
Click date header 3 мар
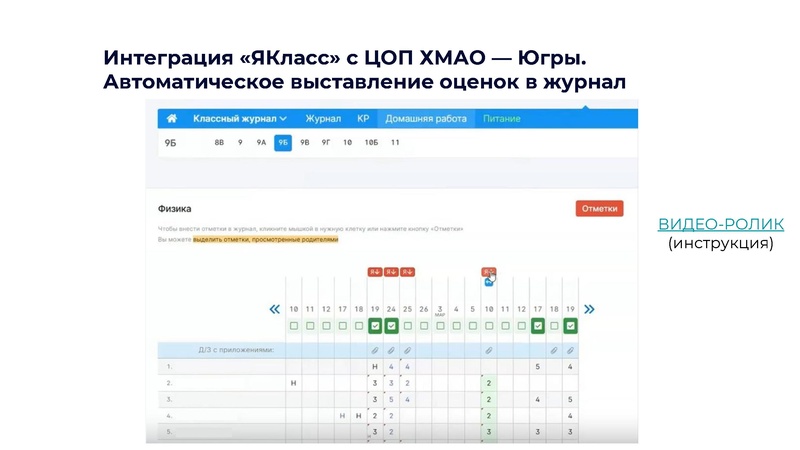(440, 310)
